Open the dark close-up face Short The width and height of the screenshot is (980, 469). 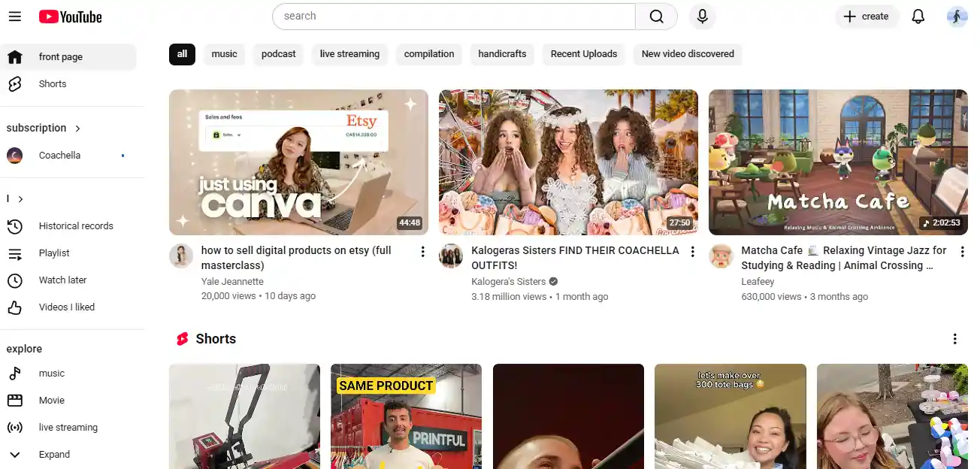[568, 416]
